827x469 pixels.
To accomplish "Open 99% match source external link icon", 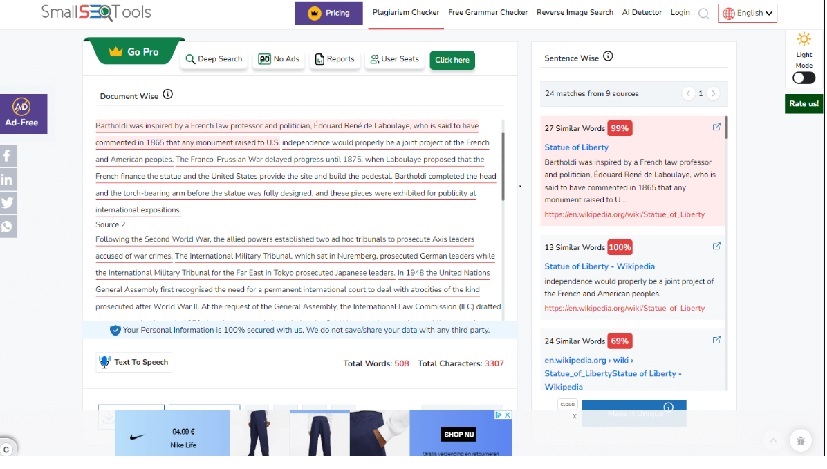I will point(716,127).
